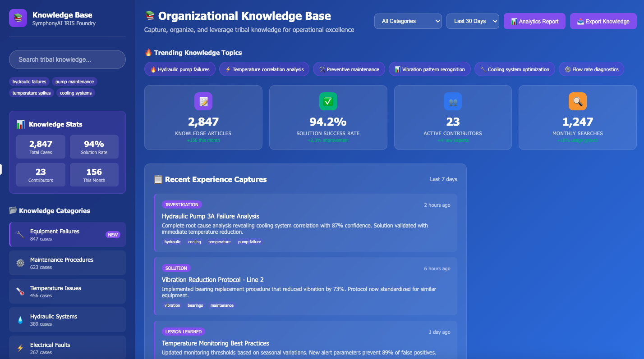Open the All Categories dropdown
The image size is (644, 359).
408,21
